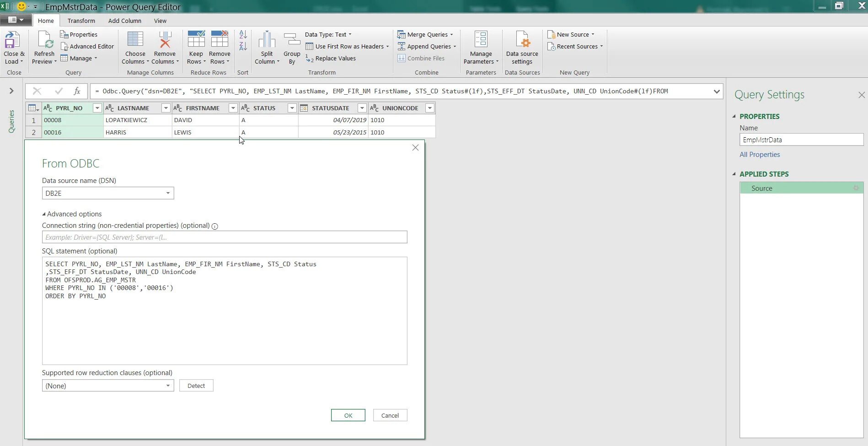Open the UNIONCODE column filter dropdown
Viewport: 868px width, 446px height.
[x=429, y=108]
